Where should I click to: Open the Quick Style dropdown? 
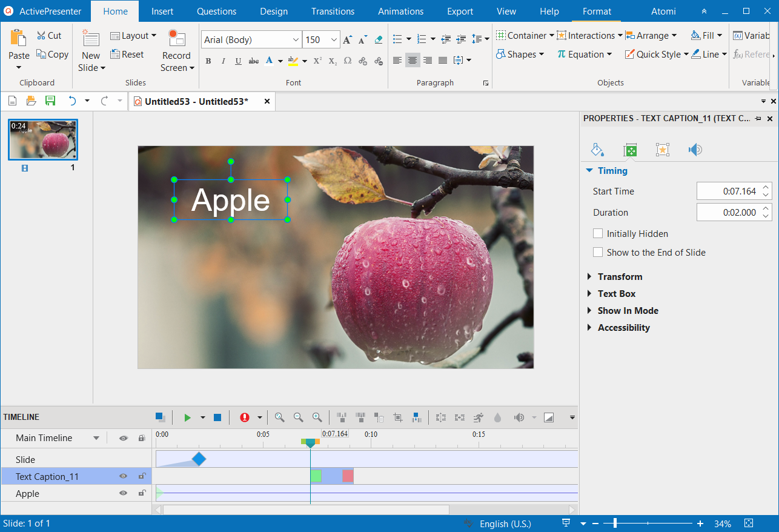pos(657,54)
